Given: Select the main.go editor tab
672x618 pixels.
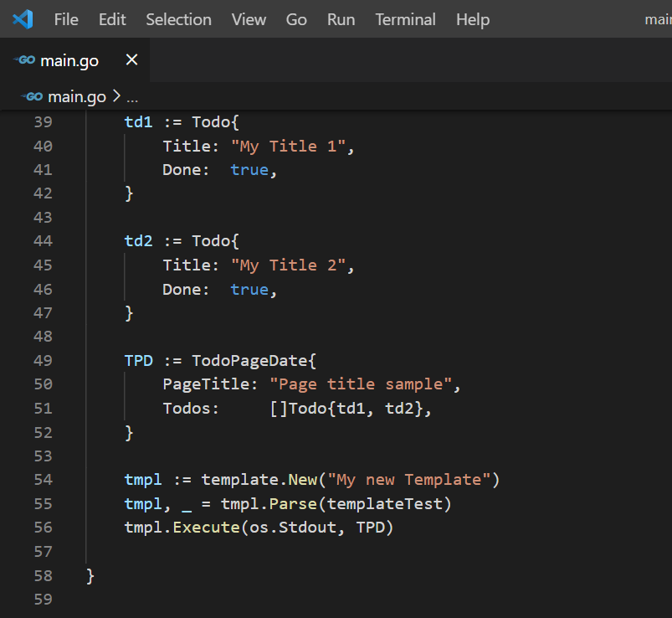Looking at the screenshot, I should click(x=75, y=60).
